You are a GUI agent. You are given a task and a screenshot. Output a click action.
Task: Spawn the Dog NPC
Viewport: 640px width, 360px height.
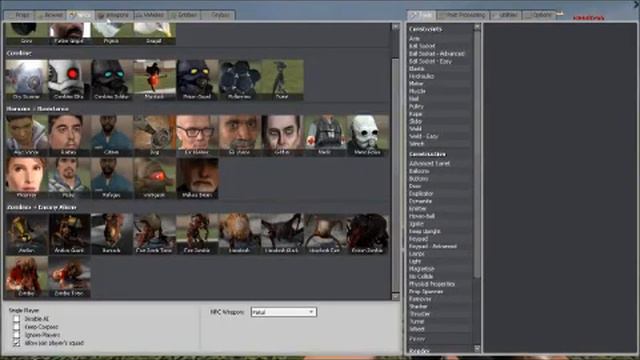(x=154, y=135)
